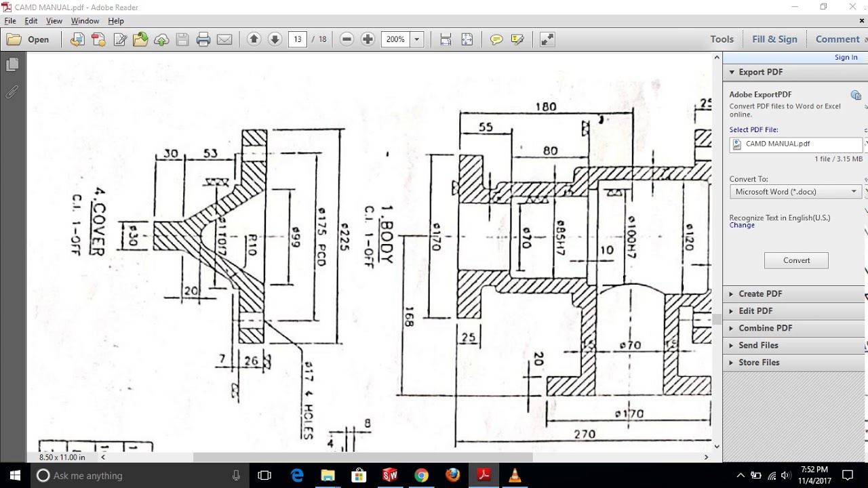The width and height of the screenshot is (868, 488).
Task: Click the page number input field
Action: [298, 39]
